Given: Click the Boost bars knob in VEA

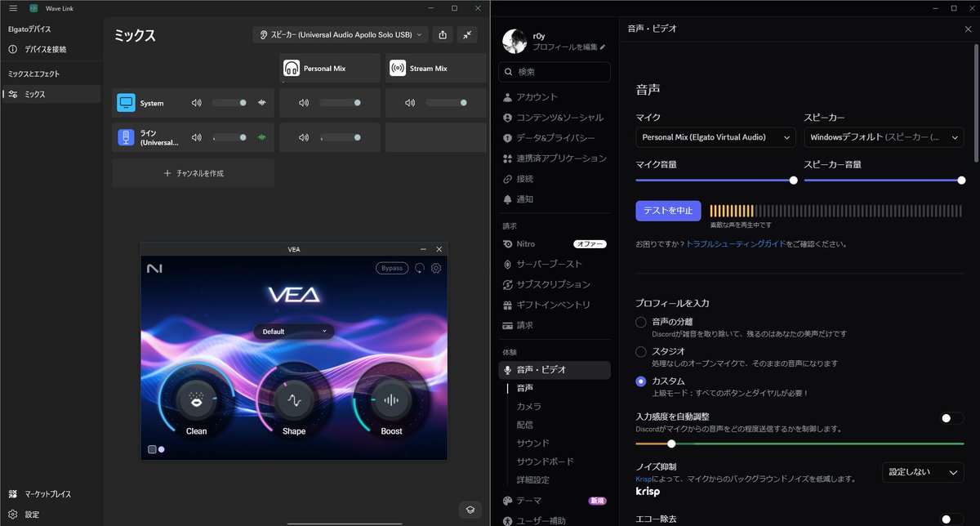Looking at the screenshot, I should [392, 400].
